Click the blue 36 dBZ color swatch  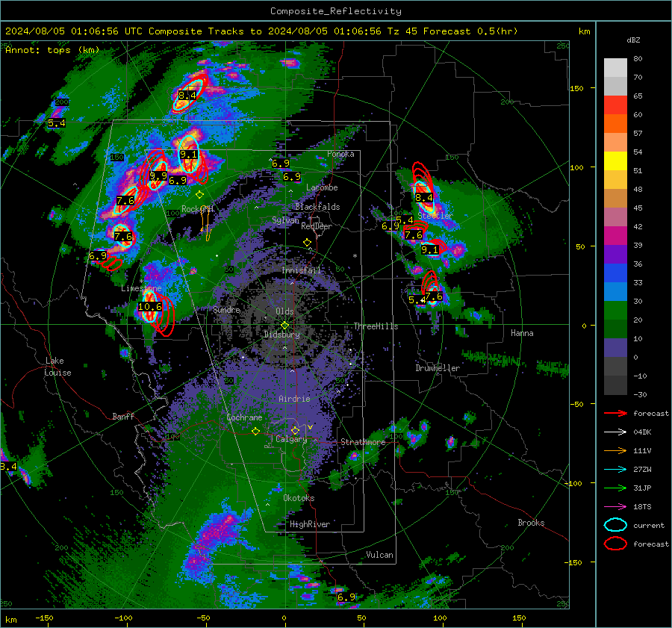tap(615, 273)
